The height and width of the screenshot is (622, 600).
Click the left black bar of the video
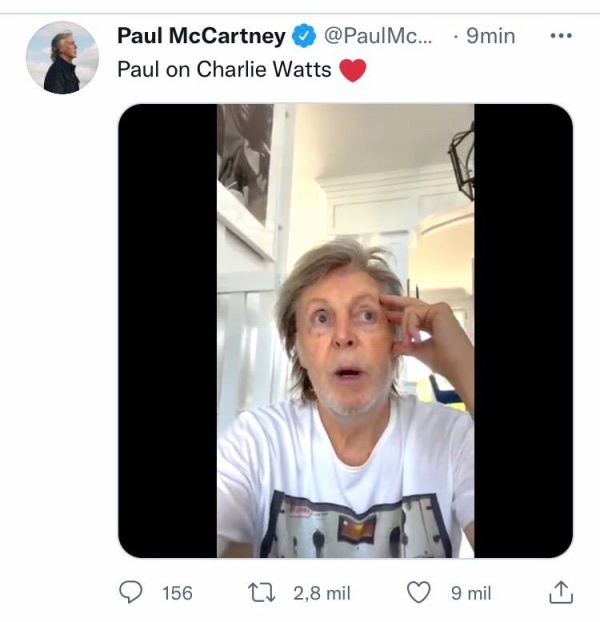167,330
